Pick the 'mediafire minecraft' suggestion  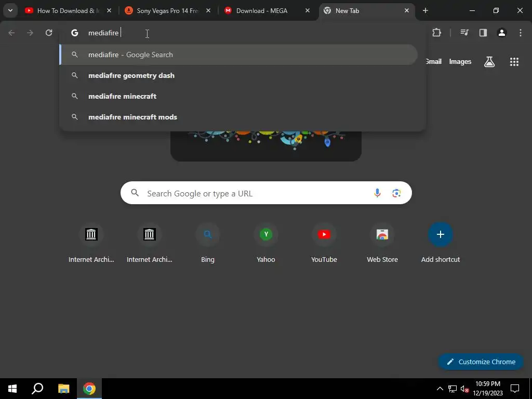tap(238, 96)
